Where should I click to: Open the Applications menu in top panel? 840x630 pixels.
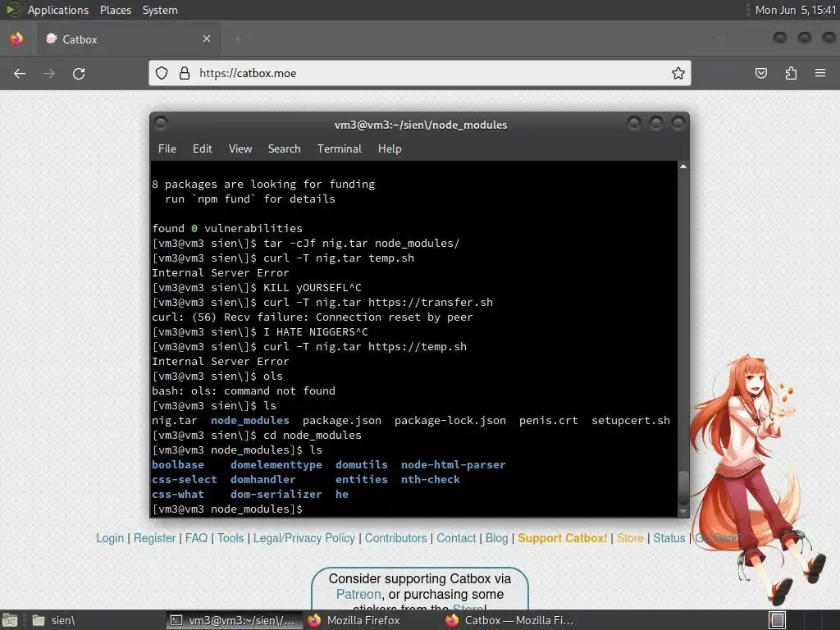coord(58,10)
